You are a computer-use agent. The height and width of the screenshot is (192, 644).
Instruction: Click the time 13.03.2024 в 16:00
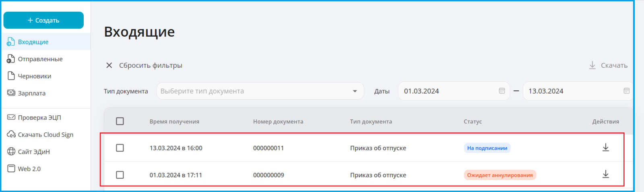click(176, 148)
